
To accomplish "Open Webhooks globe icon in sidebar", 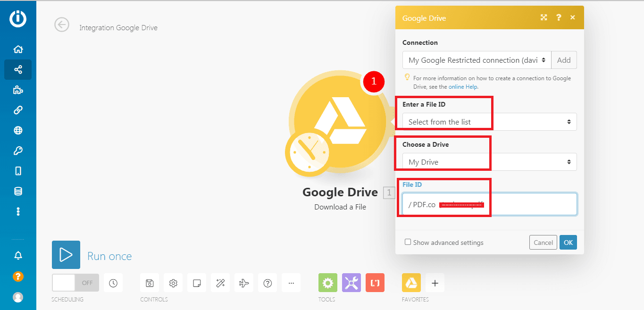I will pyautogui.click(x=18, y=131).
